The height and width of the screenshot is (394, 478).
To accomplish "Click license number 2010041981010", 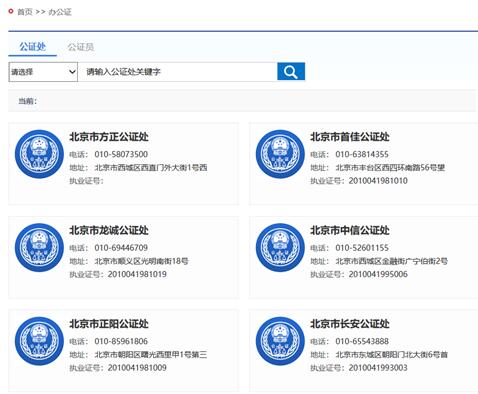I will 378,181.
